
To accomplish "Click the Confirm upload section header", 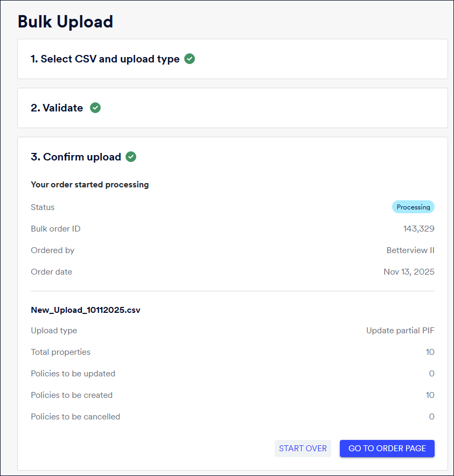I will (76, 157).
